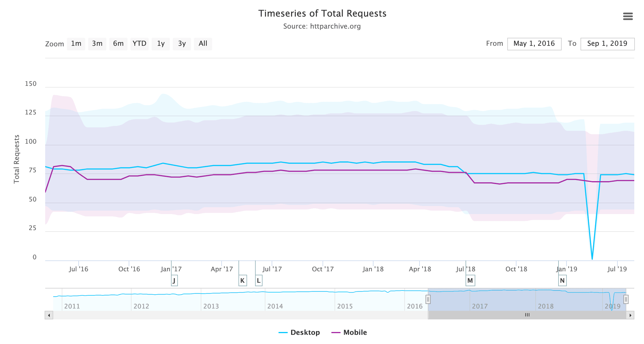
Task: Click navigator left scroll arrow
Action: (x=49, y=315)
